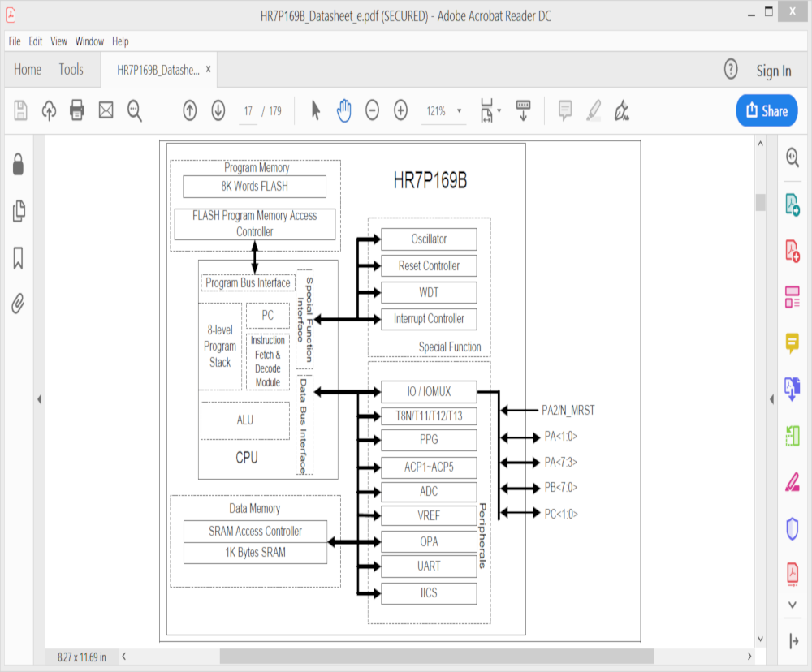Open the Help menu
The height and width of the screenshot is (672, 812).
(x=120, y=41)
